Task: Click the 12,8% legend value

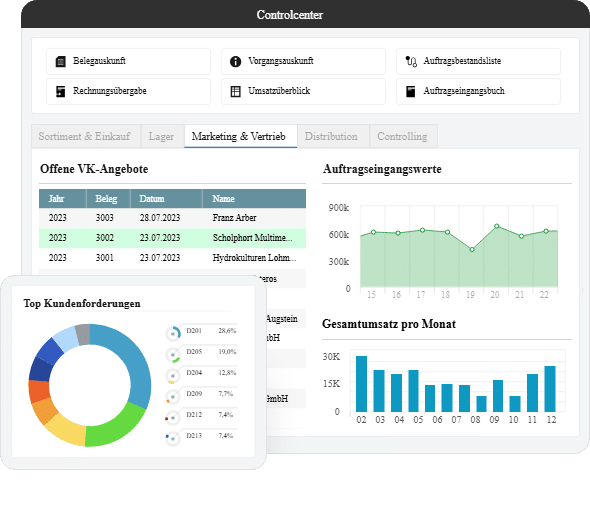Action: pos(227,373)
